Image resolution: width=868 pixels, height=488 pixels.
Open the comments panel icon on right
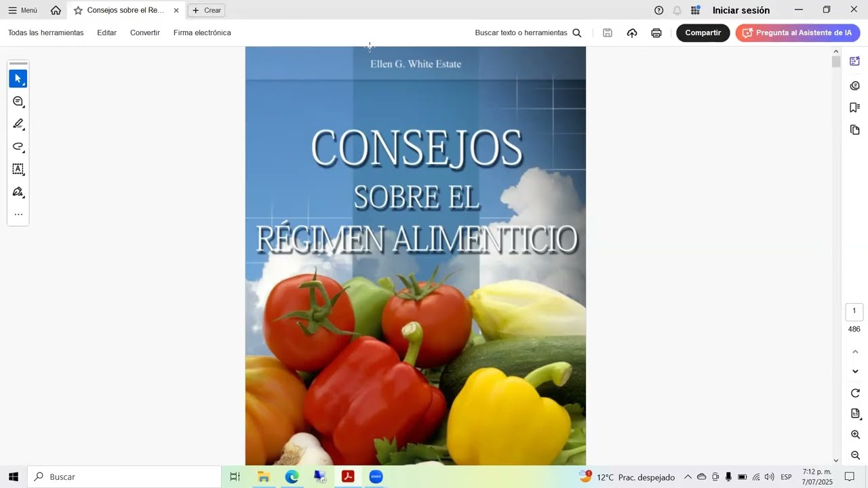click(855, 85)
